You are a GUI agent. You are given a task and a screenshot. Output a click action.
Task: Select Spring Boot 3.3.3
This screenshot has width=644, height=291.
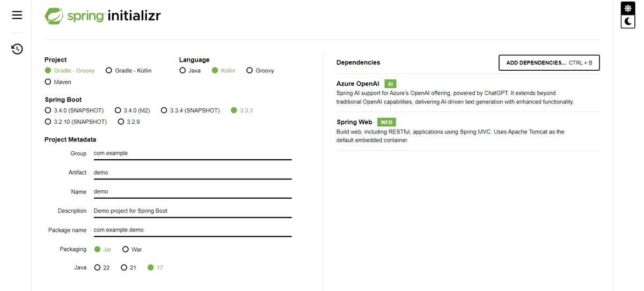(x=241, y=110)
